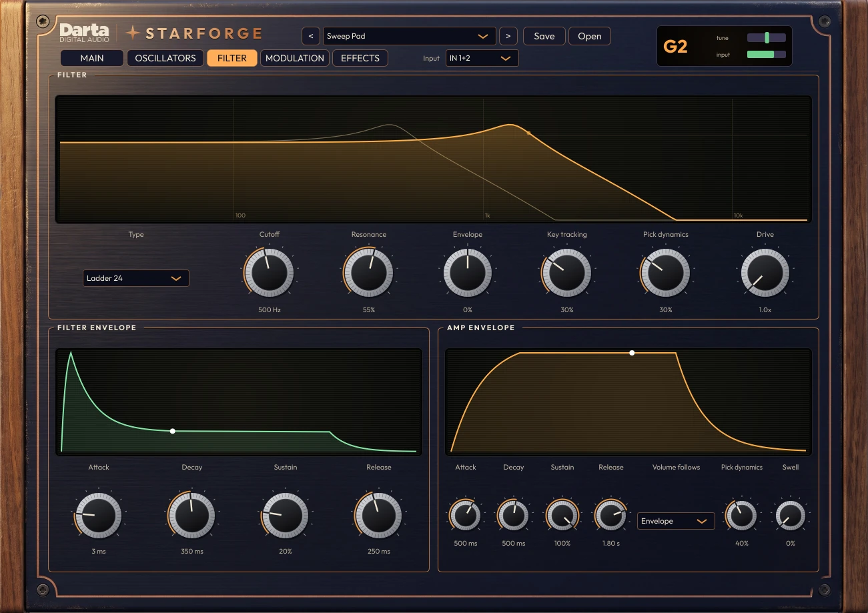
Task: Switch to the MAIN tab
Action: click(92, 58)
